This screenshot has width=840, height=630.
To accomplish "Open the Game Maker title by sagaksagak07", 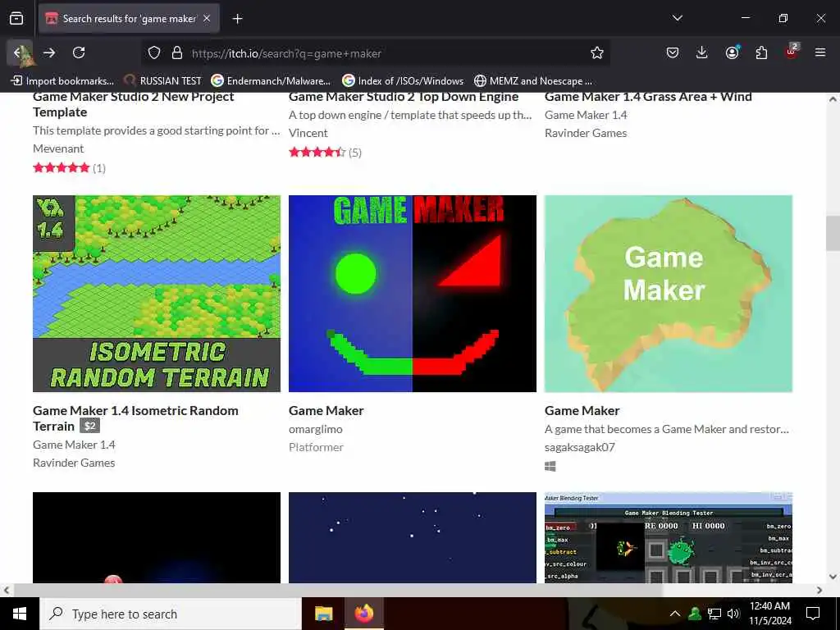I will pos(582,411).
